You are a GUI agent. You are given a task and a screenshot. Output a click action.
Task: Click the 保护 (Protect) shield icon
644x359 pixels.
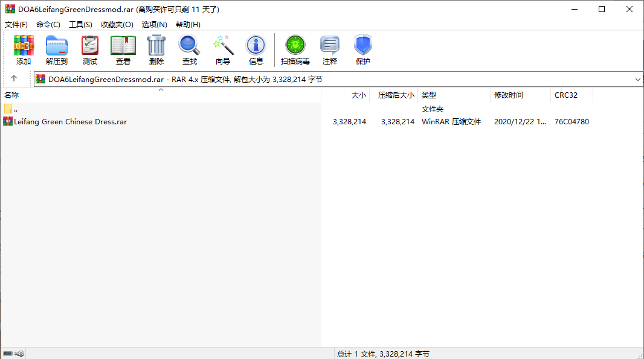363,49
